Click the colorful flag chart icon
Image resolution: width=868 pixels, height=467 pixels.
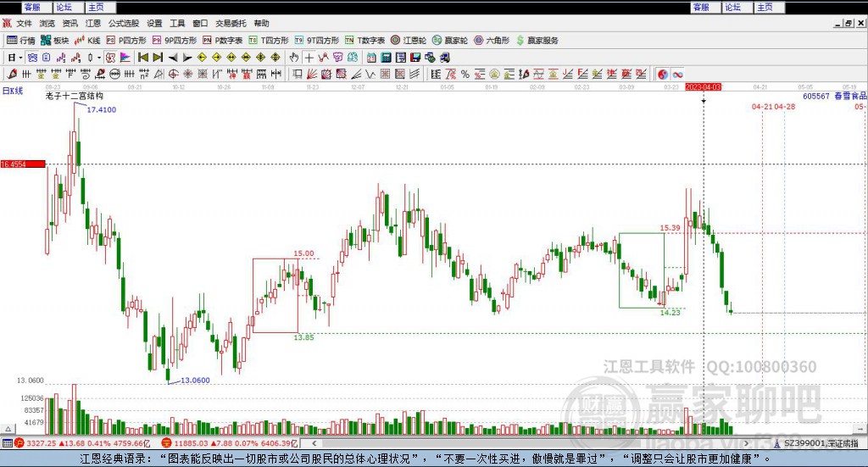125,58
